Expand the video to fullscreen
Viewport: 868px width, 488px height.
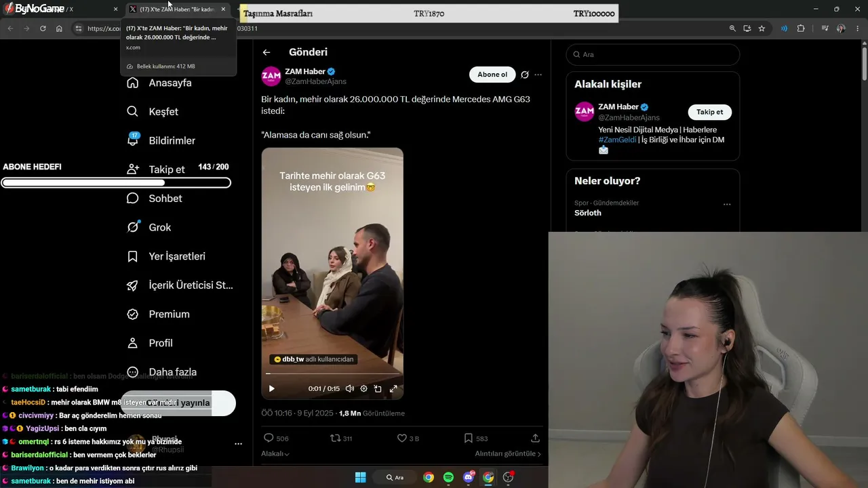point(393,389)
